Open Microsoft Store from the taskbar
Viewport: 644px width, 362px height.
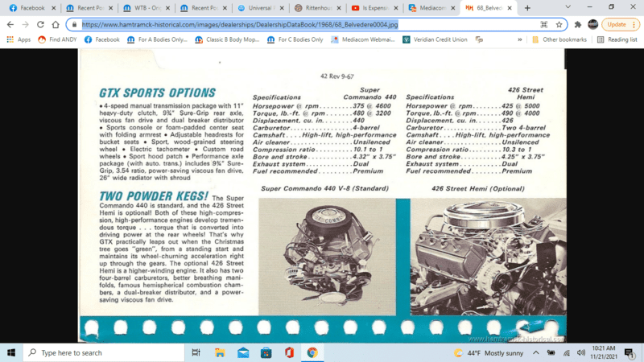point(266,352)
